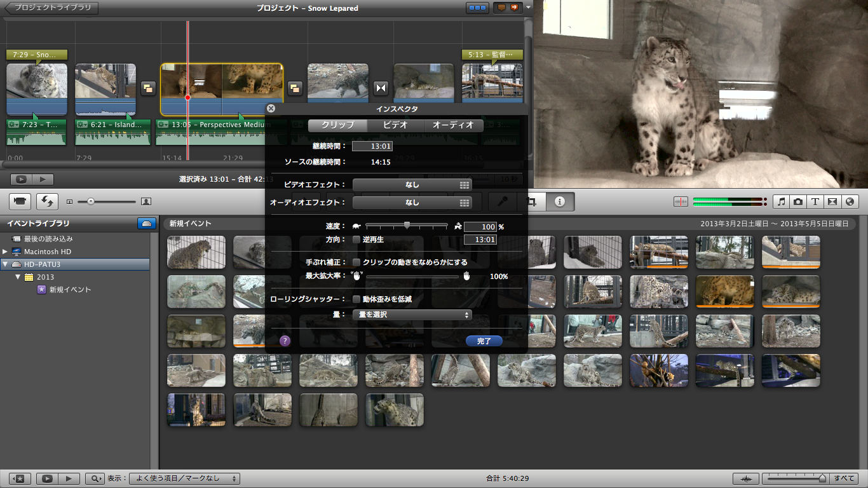Open the camera import window icon
Screen dimensions: 868x488
coord(20,201)
